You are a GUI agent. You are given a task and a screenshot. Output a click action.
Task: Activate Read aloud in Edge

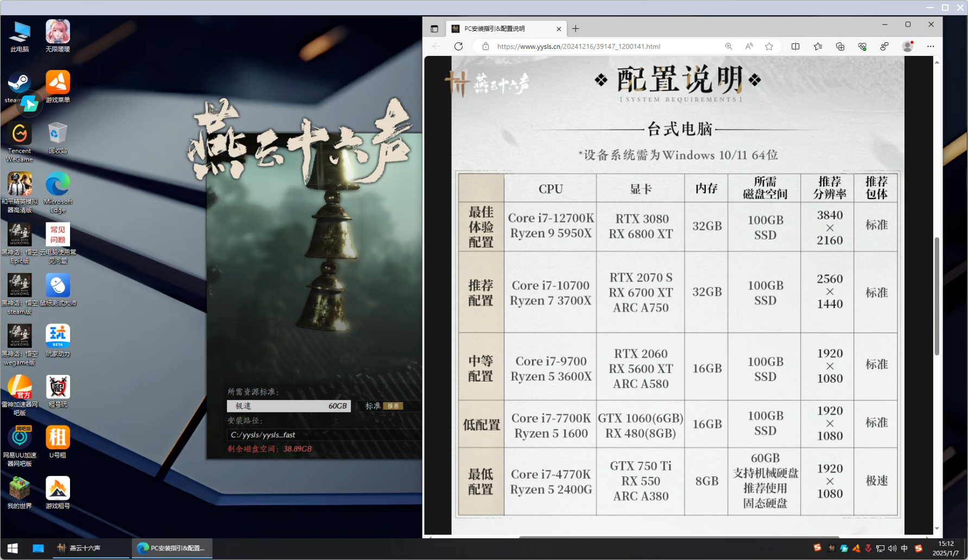pyautogui.click(x=749, y=47)
